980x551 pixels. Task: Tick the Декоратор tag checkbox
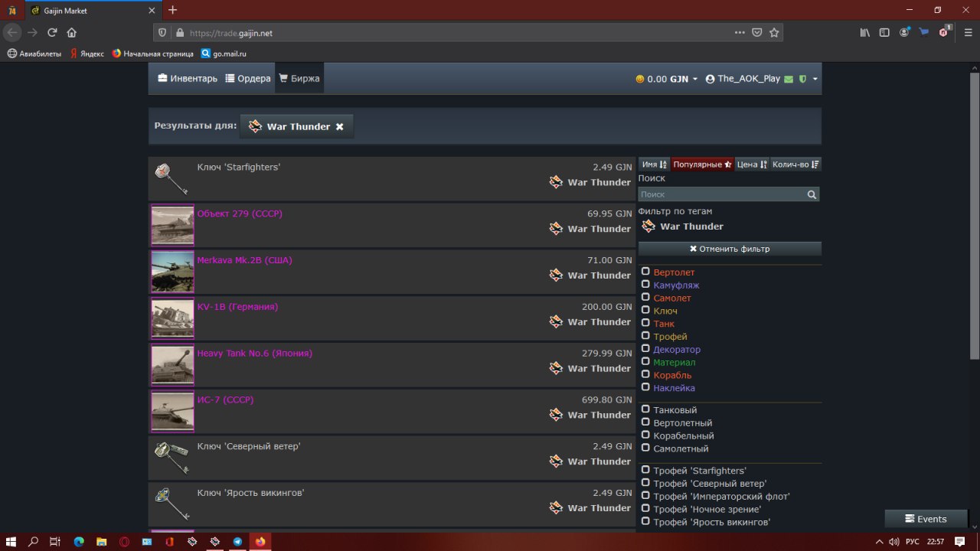point(645,349)
